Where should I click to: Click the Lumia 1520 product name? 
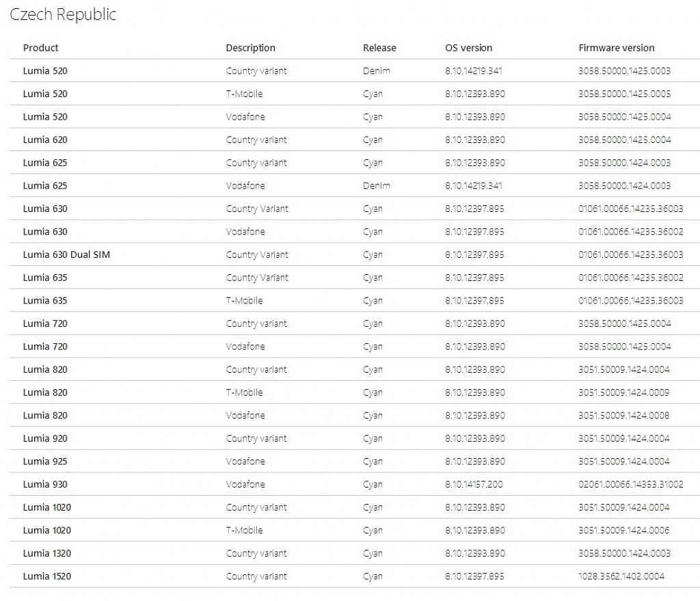pyautogui.click(x=47, y=576)
